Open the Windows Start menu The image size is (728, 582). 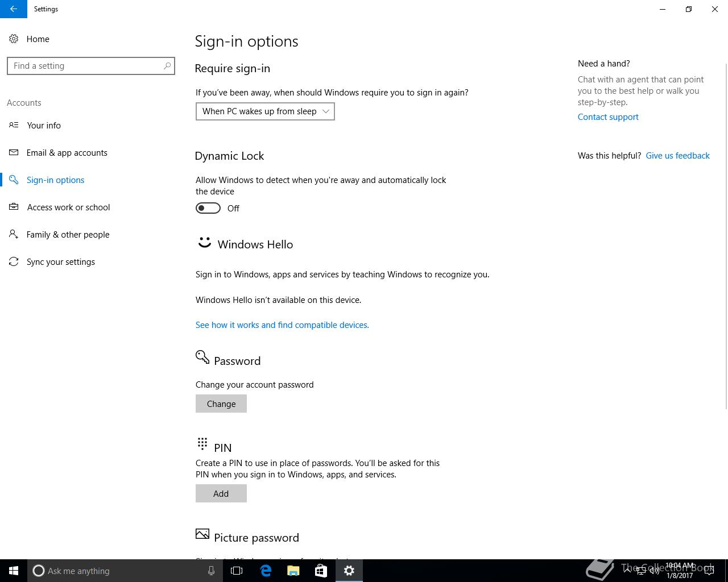point(14,571)
